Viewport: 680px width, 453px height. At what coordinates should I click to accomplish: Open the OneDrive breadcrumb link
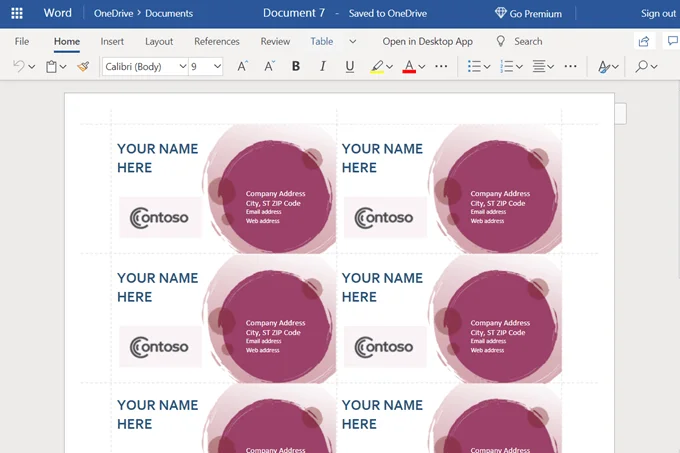click(x=113, y=13)
